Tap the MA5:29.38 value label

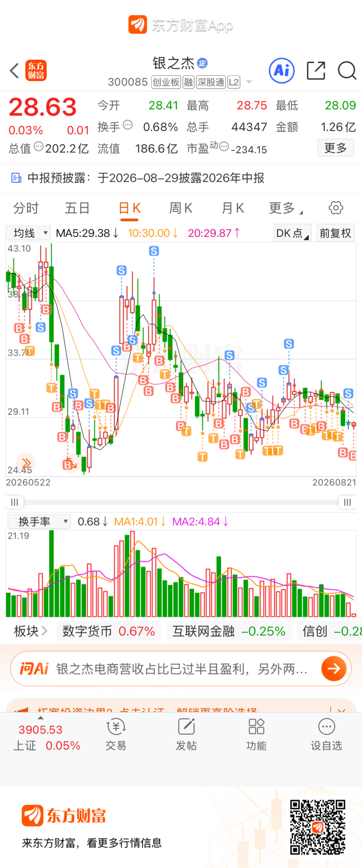pos(87,233)
